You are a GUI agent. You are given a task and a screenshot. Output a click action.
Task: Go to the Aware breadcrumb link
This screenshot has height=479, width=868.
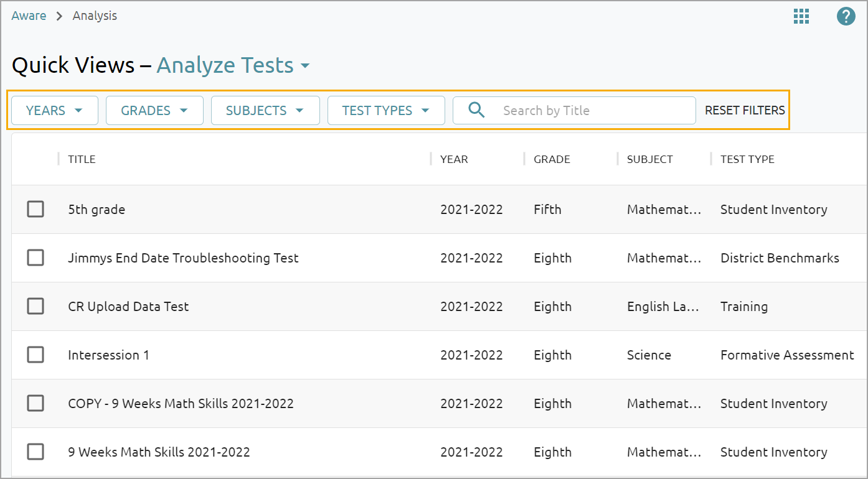coord(29,16)
